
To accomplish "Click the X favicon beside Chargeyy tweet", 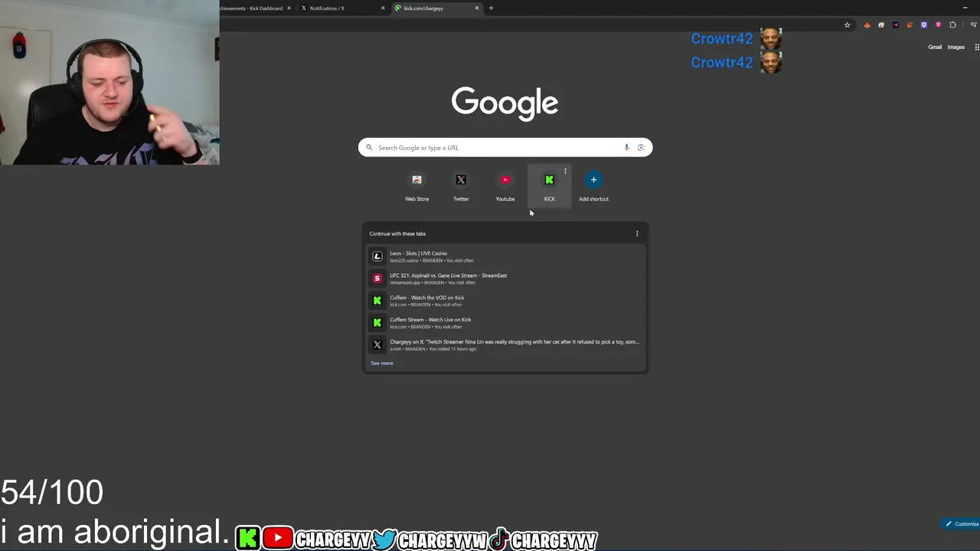I will (377, 345).
